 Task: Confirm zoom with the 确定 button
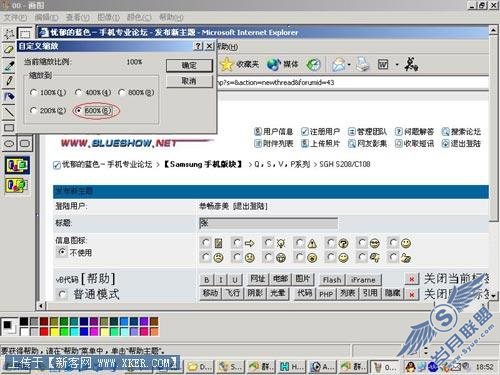[x=189, y=65]
